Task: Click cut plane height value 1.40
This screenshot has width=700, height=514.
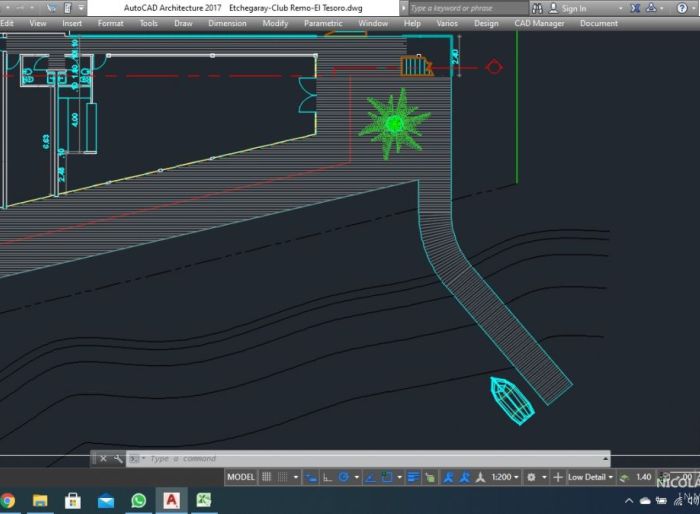Action: 643,477
